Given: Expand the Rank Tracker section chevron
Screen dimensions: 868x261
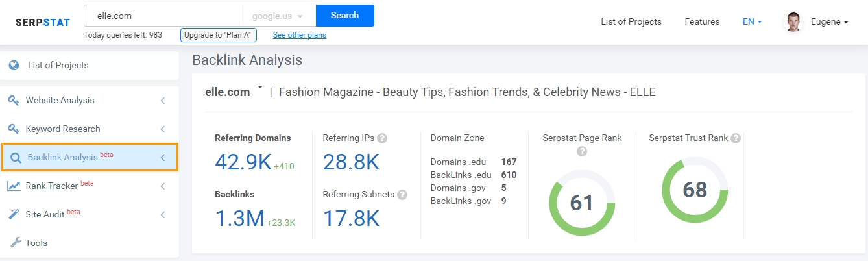Looking at the screenshot, I should [x=163, y=186].
